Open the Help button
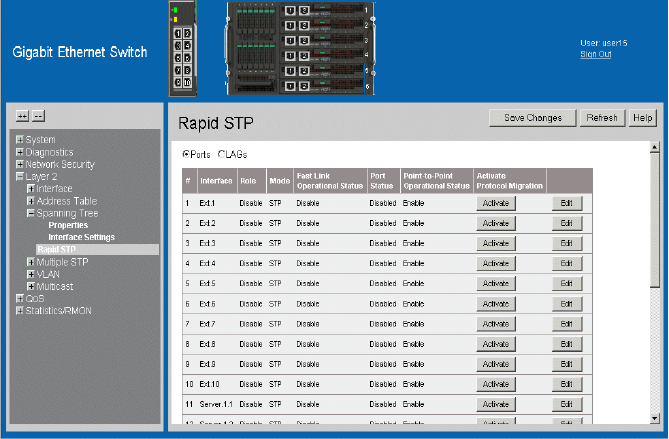The height and width of the screenshot is (439, 669). 643,118
